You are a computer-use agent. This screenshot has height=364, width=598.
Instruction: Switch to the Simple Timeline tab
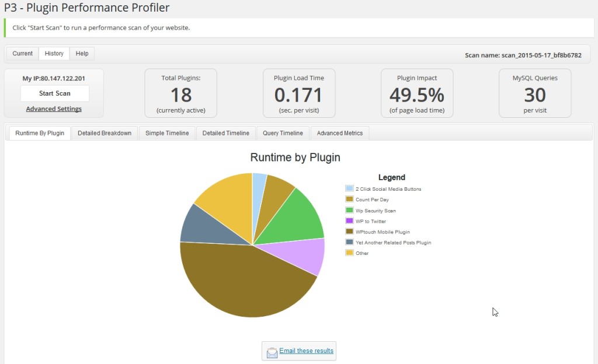pos(167,133)
